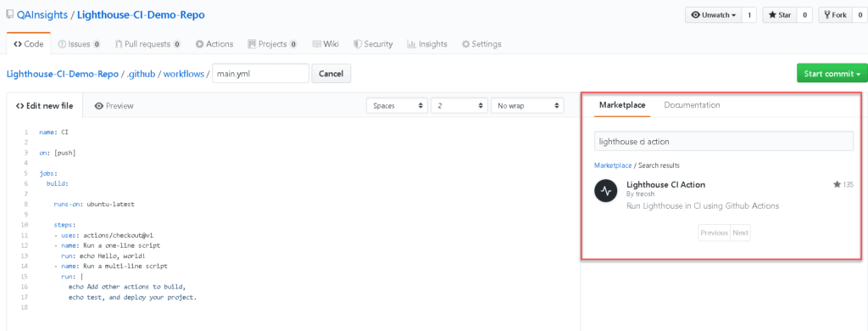The image size is (868, 331).
Task: Open the Spaces indent mode dropdown
Action: (398, 105)
